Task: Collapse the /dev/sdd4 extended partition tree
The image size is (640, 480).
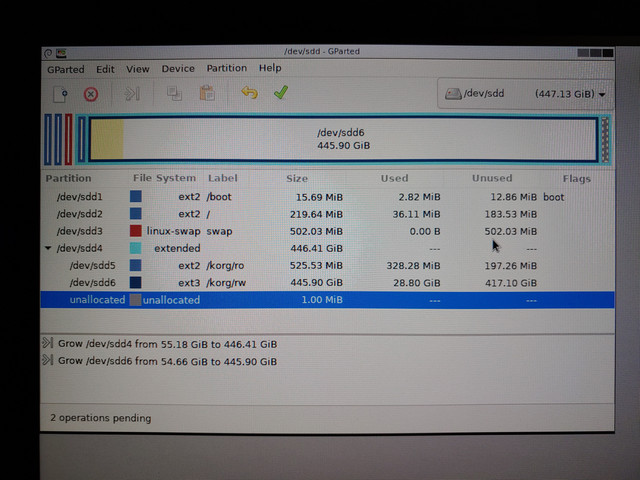Action: [x=48, y=248]
